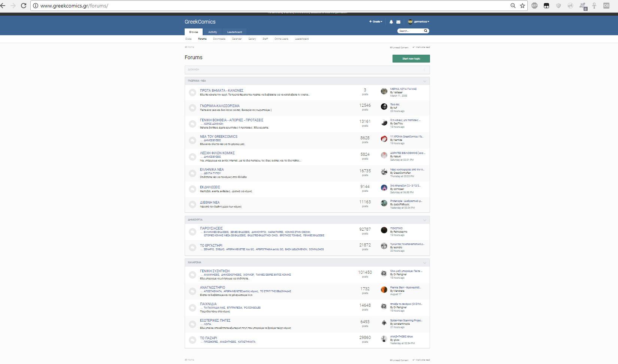Click Unread Content link at the top
The height and width of the screenshot is (364, 618).
(399, 48)
